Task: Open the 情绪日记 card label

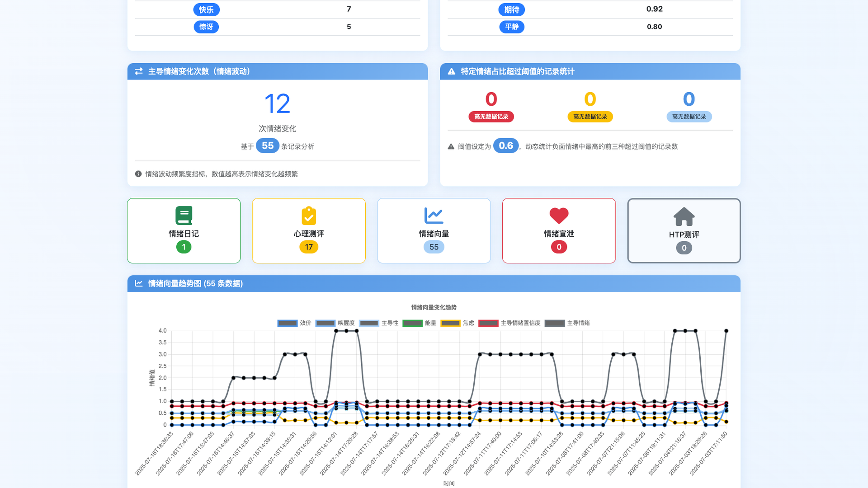Action: 184,234
